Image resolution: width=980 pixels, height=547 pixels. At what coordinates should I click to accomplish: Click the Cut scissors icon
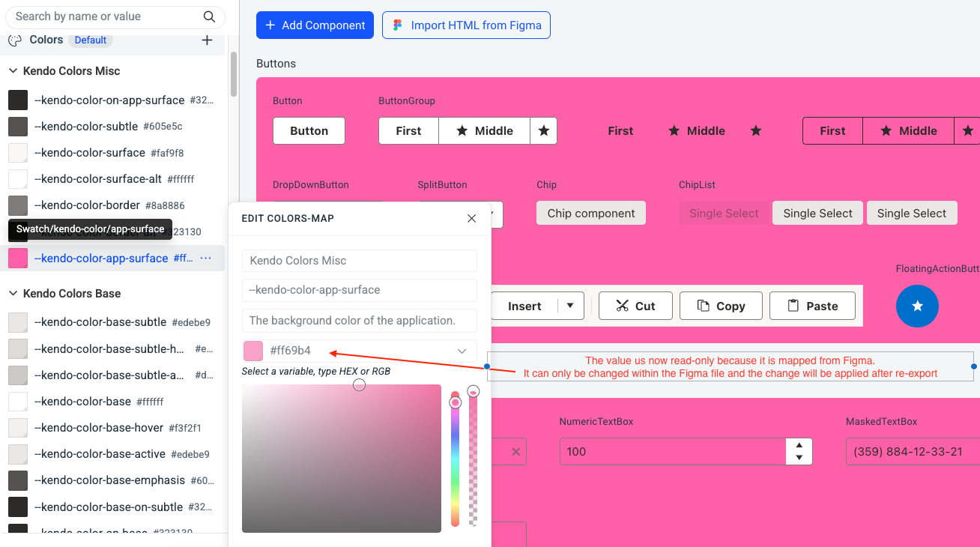623,306
